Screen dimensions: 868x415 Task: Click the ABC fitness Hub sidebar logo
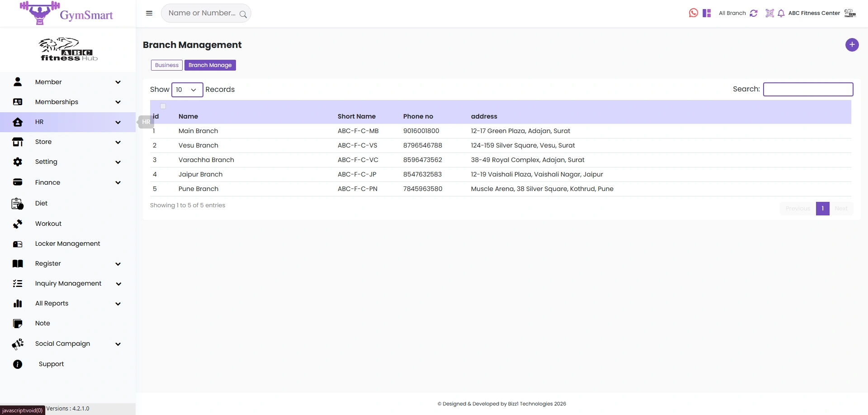[69, 49]
